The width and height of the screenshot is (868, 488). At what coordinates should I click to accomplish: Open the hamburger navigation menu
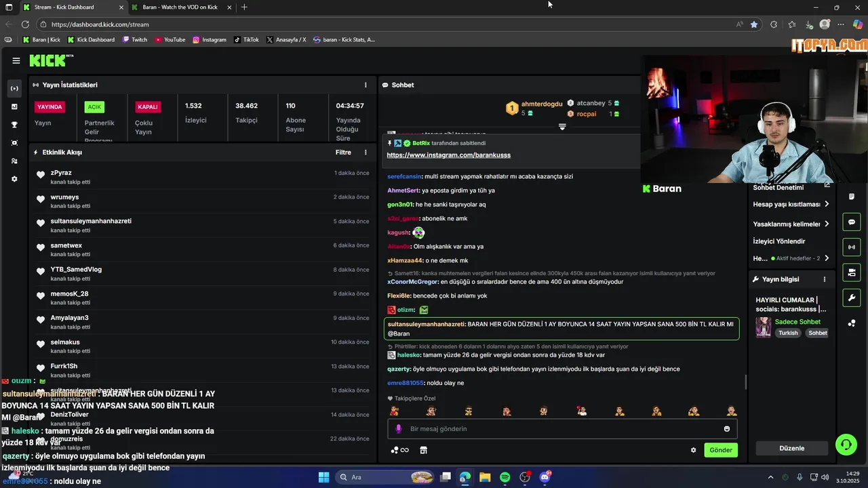pos(16,60)
